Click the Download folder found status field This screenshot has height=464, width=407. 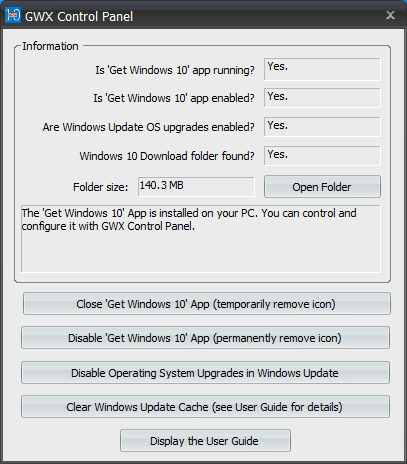tap(322, 156)
